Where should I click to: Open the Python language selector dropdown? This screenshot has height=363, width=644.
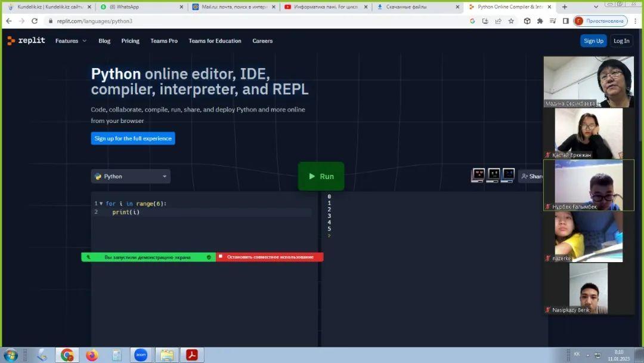pos(131,176)
